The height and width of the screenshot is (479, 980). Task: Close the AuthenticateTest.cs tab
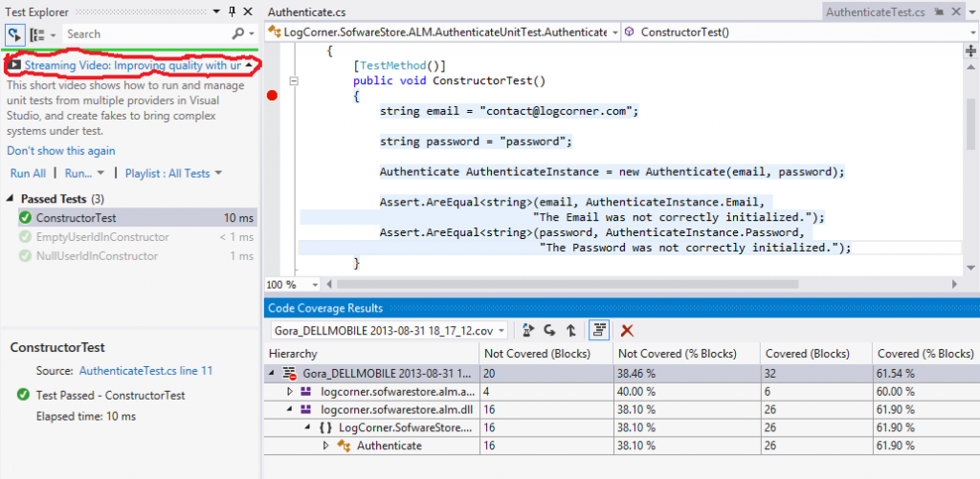coord(956,11)
